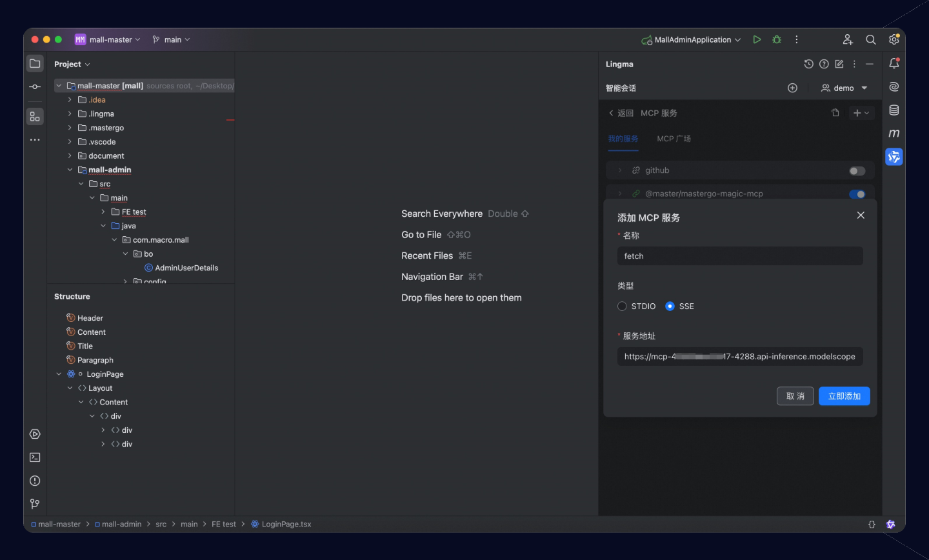
Task: Open more run actions menu
Action: click(797, 39)
